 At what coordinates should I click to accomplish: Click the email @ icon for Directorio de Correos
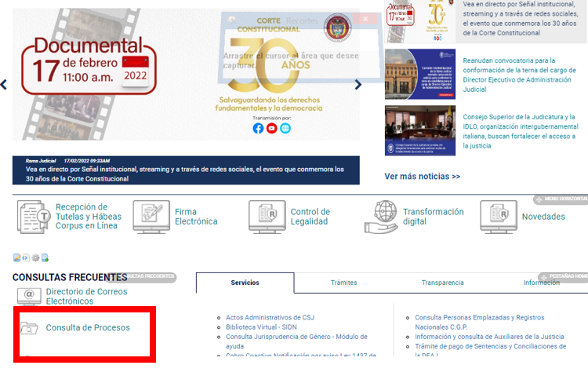pyautogui.click(x=29, y=297)
